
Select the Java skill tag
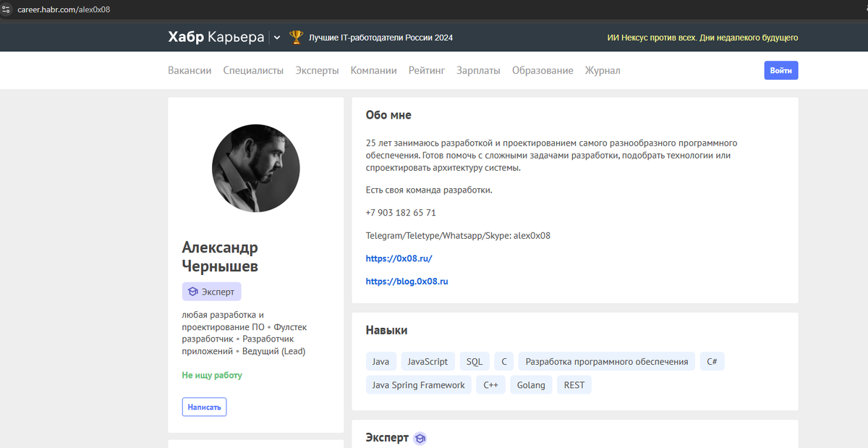click(381, 360)
